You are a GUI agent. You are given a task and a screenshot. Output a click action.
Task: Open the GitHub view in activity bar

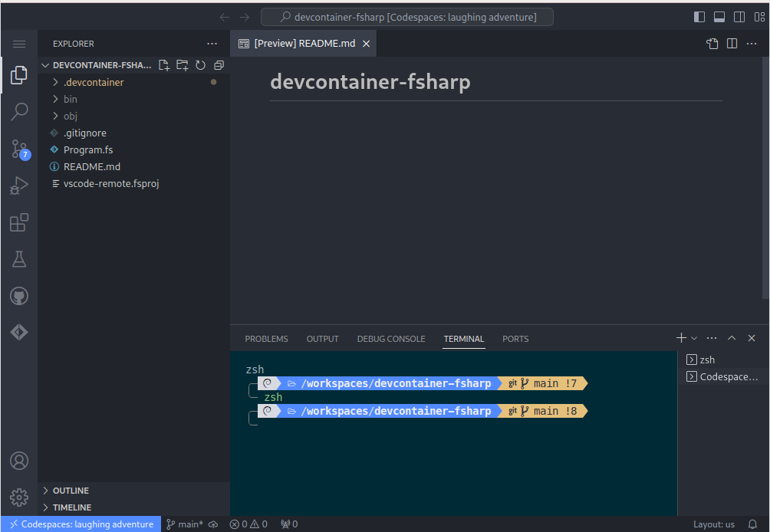tap(19, 296)
